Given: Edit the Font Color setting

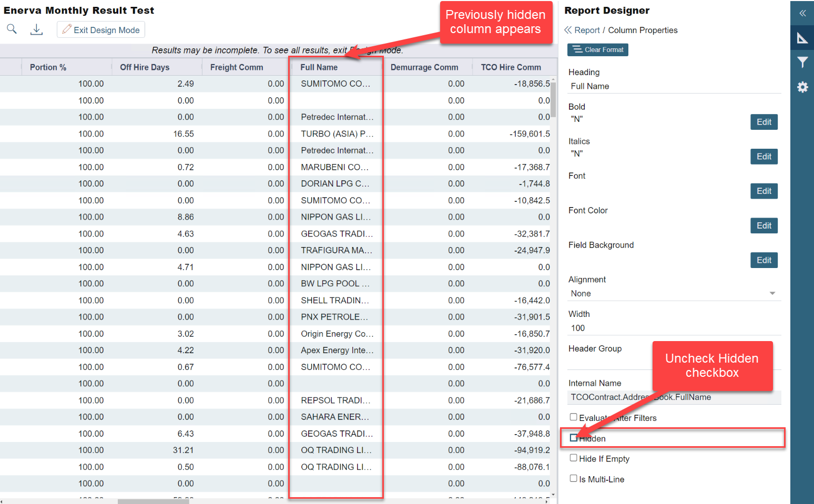Looking at the screenshot, I should point(764,225).
